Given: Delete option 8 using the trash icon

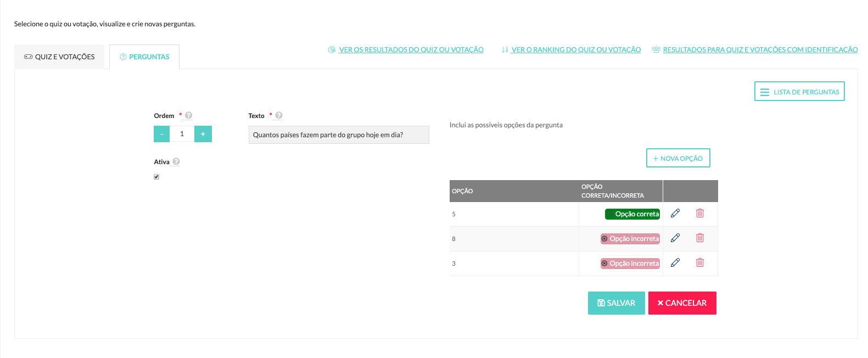Looking at the screenshot, I should [x=700, y=238].
